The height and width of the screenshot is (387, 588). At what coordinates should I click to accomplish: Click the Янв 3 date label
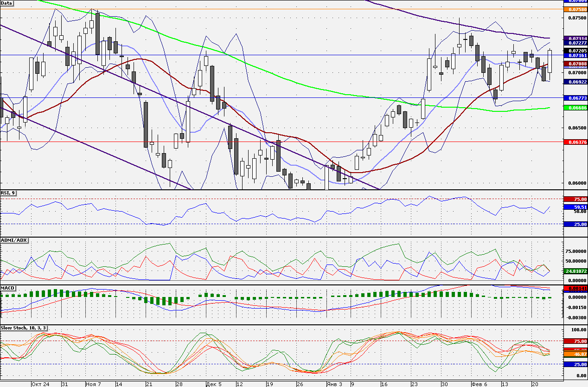pyautogui.click(x=334, y=384)
